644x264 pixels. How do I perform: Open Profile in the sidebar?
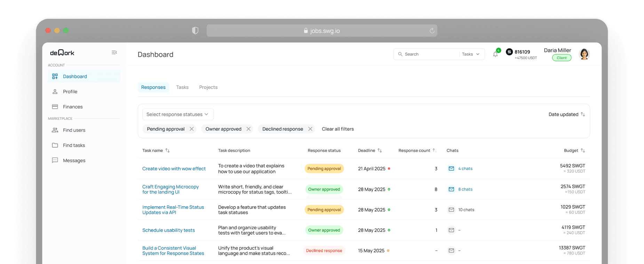tap(84, 92)
